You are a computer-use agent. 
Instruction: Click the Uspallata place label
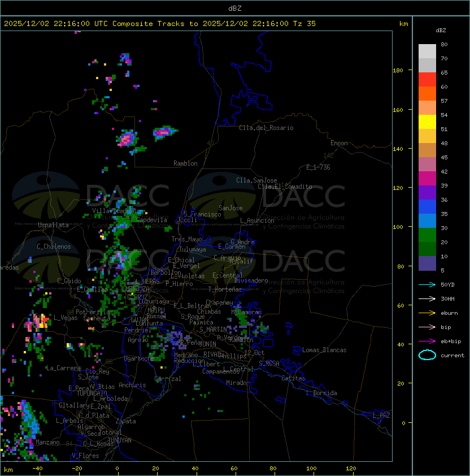click(x=53, y=225)
